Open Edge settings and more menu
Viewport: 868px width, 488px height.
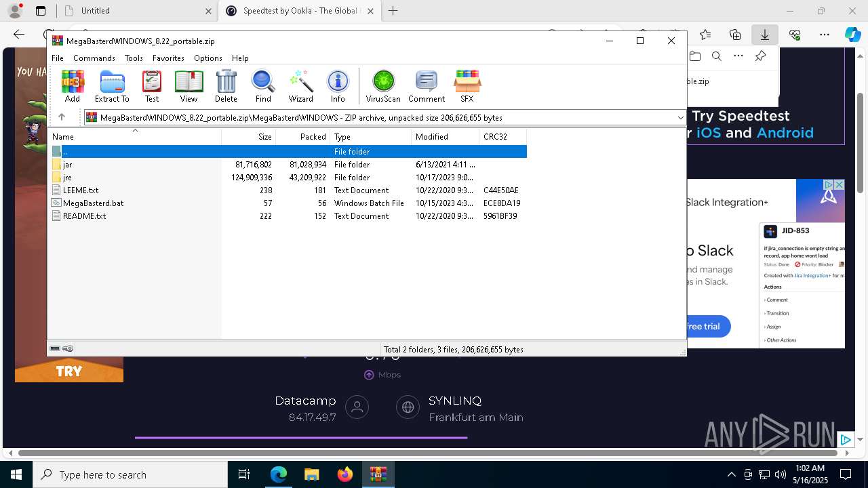825,35
